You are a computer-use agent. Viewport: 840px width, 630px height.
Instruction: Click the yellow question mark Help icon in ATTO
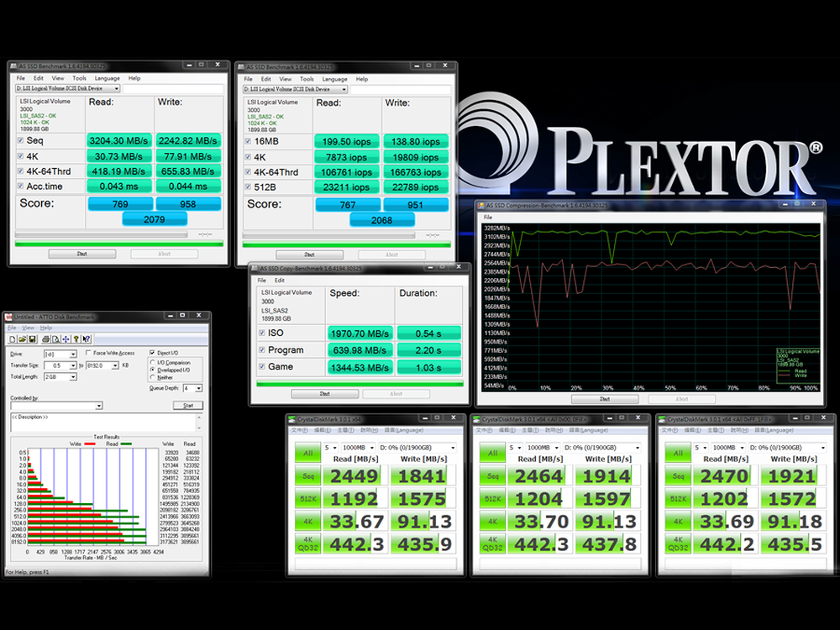[x=76, y=339]
